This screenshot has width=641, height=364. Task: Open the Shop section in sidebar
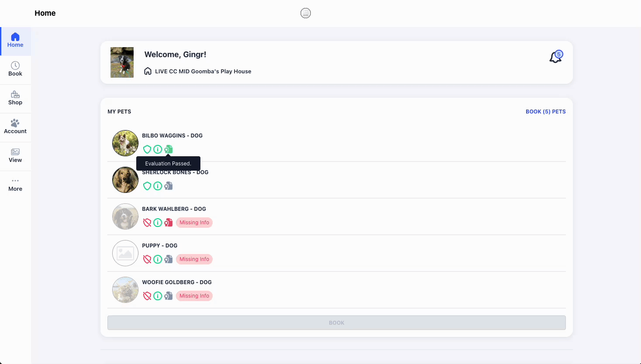pyautogui.click(x=15, y=99)
